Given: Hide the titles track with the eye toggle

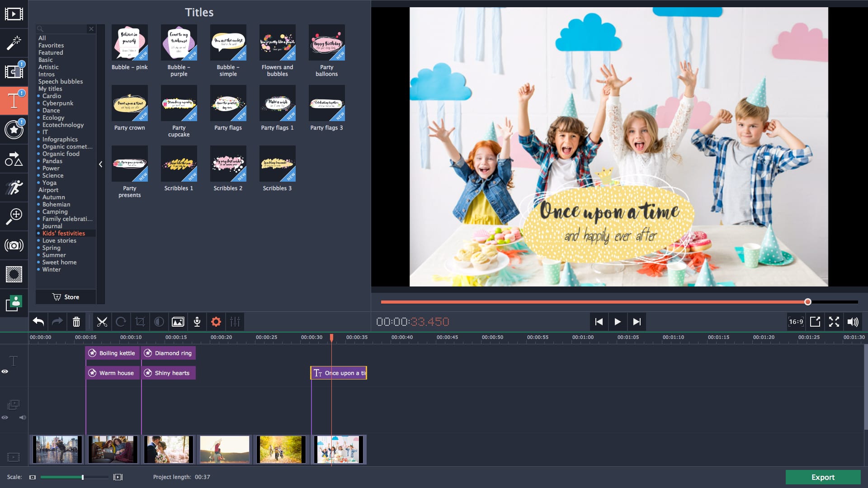Looking at the screenshot, I should [5, 371].
